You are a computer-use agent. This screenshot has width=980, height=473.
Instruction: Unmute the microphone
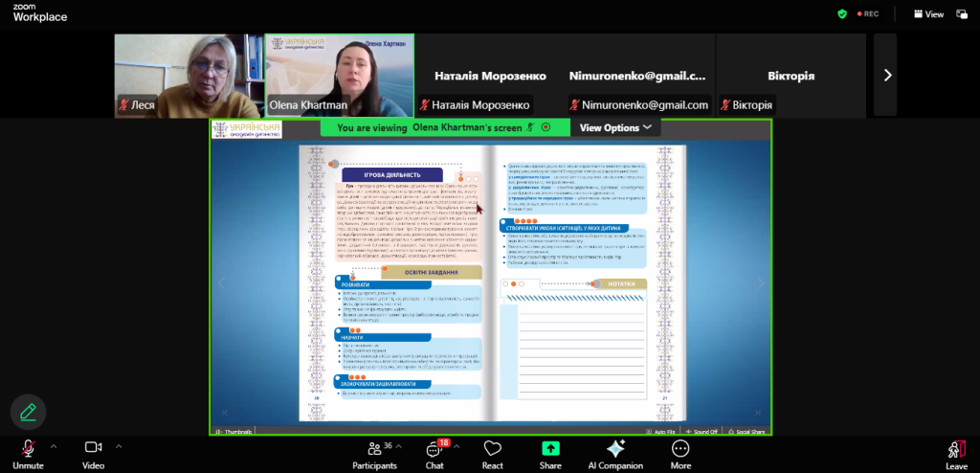(28, 451)
